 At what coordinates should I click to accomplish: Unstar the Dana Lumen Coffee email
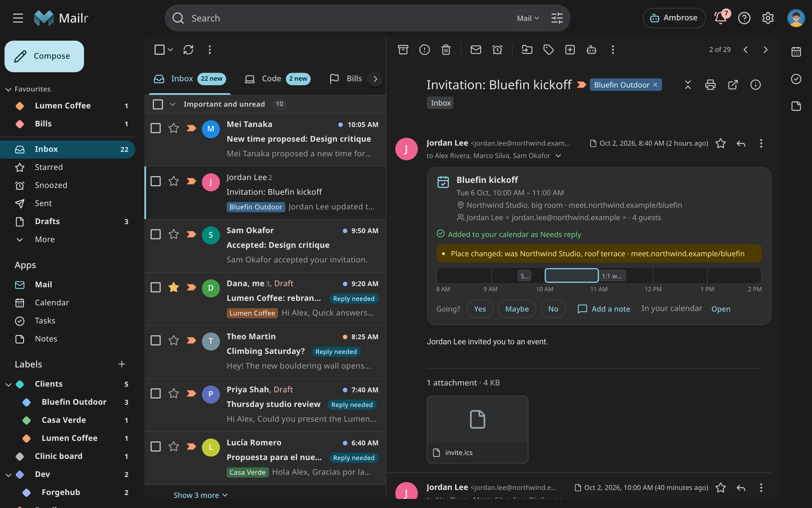(173, 287)
